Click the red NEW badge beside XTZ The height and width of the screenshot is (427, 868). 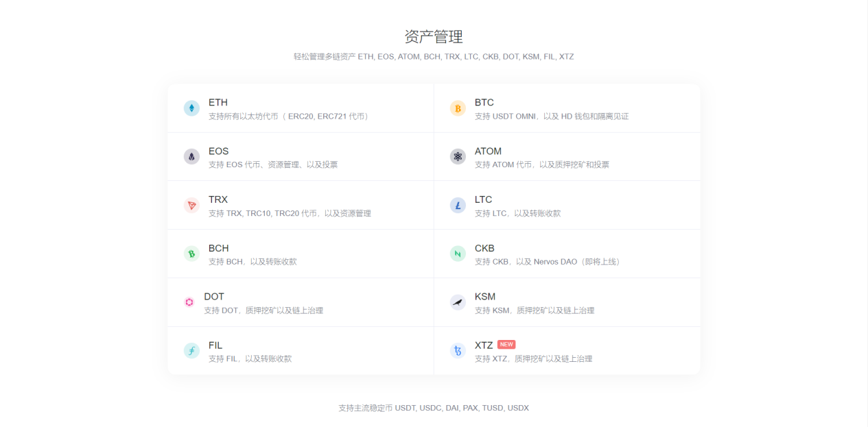(506, 345)
